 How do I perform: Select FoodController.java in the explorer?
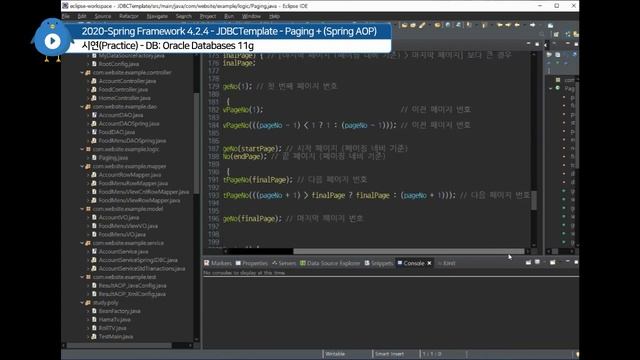tap(123, 89)
